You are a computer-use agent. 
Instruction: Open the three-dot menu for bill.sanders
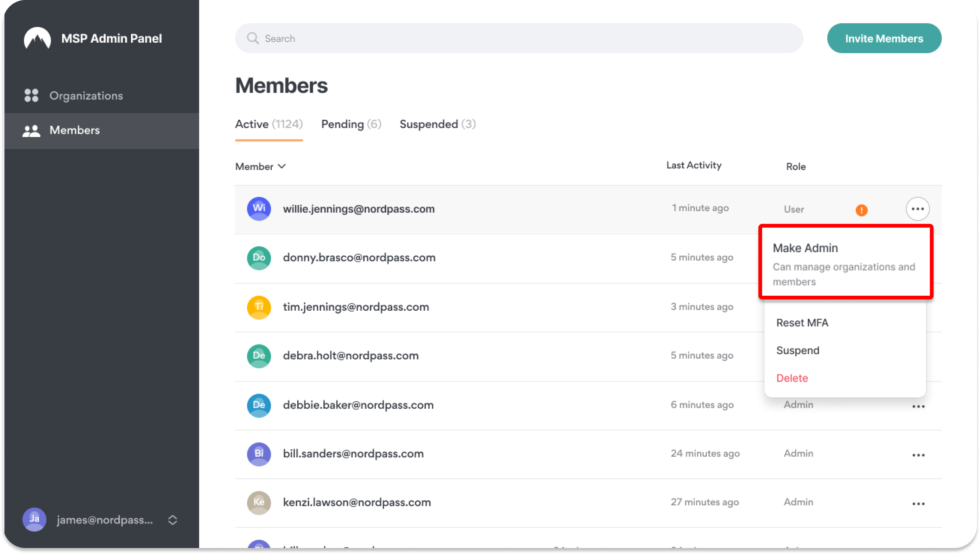918,455
